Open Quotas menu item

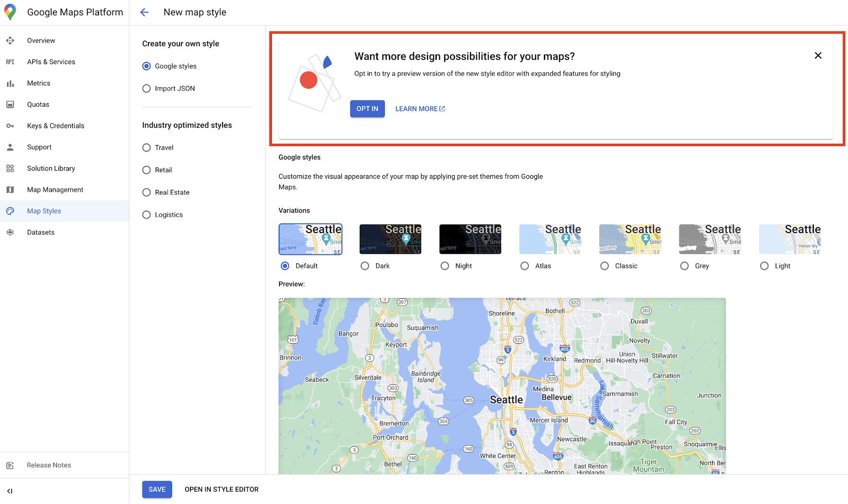(x=64, y=105)
